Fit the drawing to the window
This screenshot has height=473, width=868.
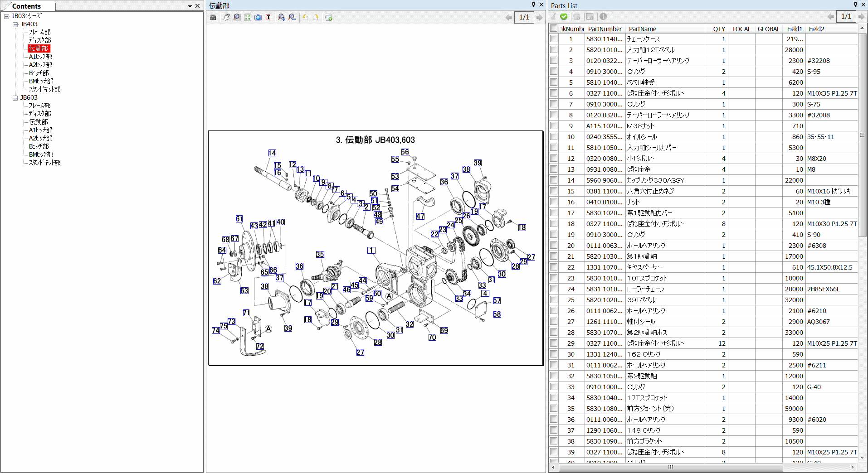click(247, 17)
